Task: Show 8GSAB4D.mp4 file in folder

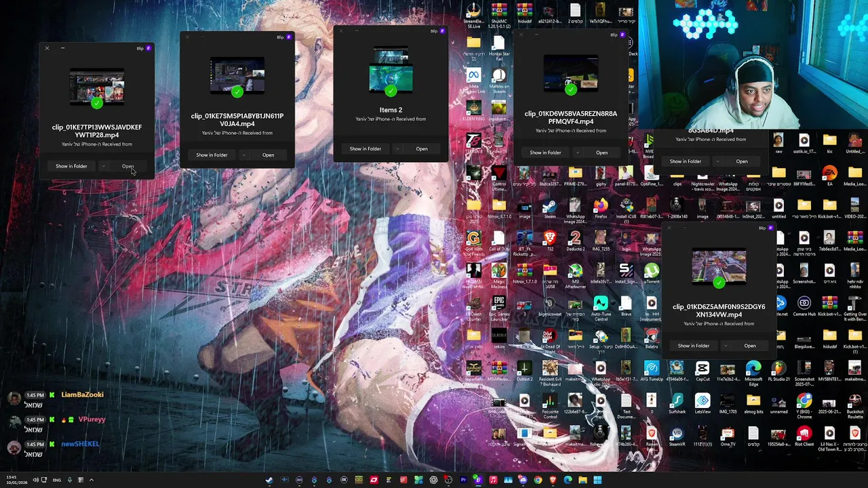Action: pos(686,161)
